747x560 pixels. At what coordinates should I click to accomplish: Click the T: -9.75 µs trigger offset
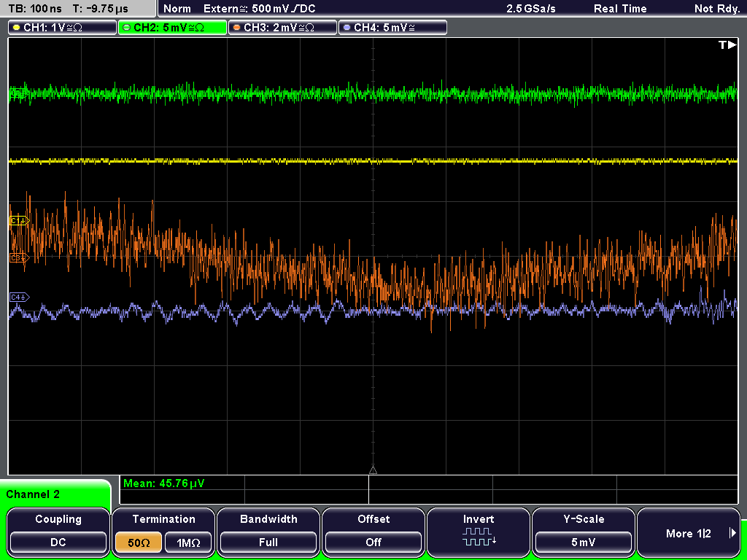(101, 9)
